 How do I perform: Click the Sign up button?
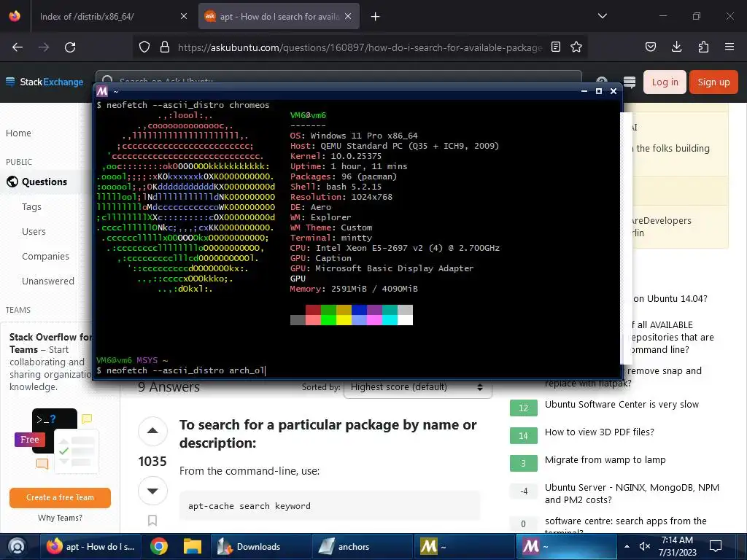[713, 82]
